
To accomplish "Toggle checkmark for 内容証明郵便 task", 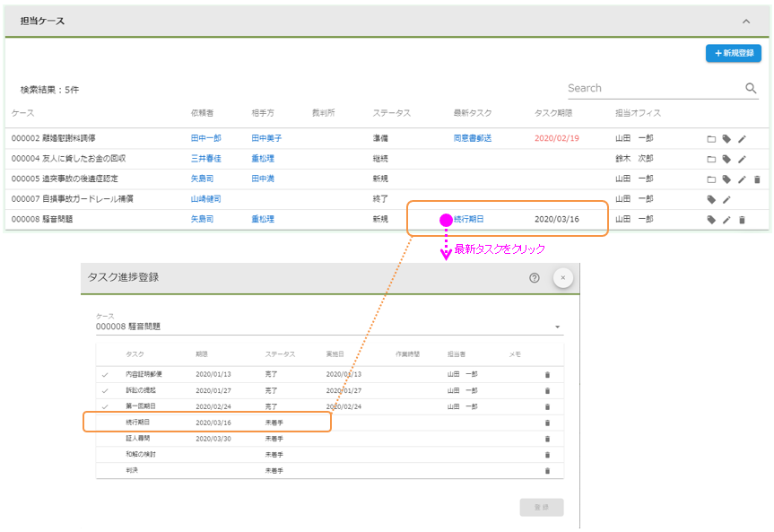I will click(x=105, y=374).
